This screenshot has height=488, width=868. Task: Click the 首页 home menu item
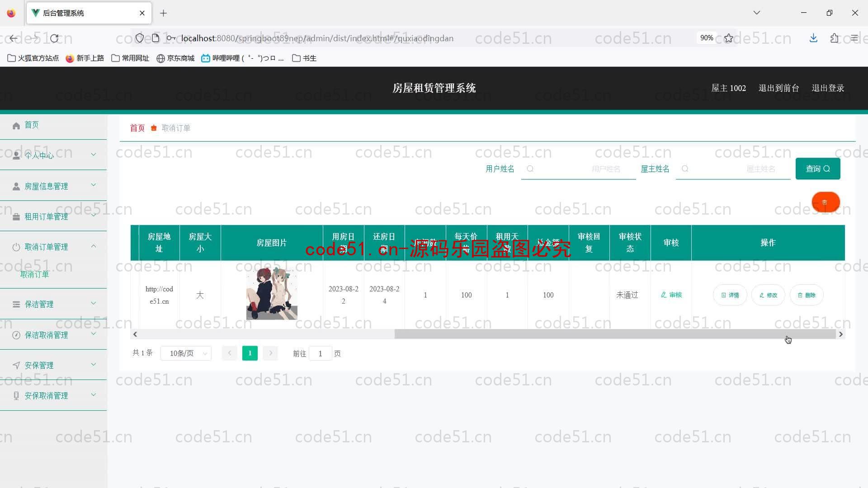pyautogui.click(x=32, y=125)
